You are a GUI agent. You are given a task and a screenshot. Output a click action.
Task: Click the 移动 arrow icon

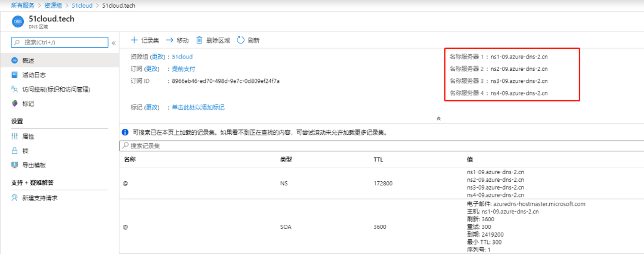coord(169,40)
